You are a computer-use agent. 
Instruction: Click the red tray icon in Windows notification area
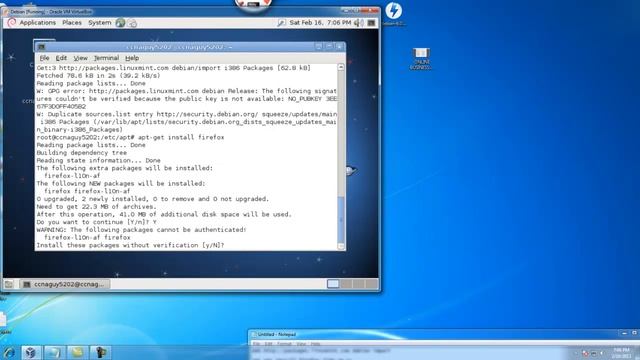[585, 353]
